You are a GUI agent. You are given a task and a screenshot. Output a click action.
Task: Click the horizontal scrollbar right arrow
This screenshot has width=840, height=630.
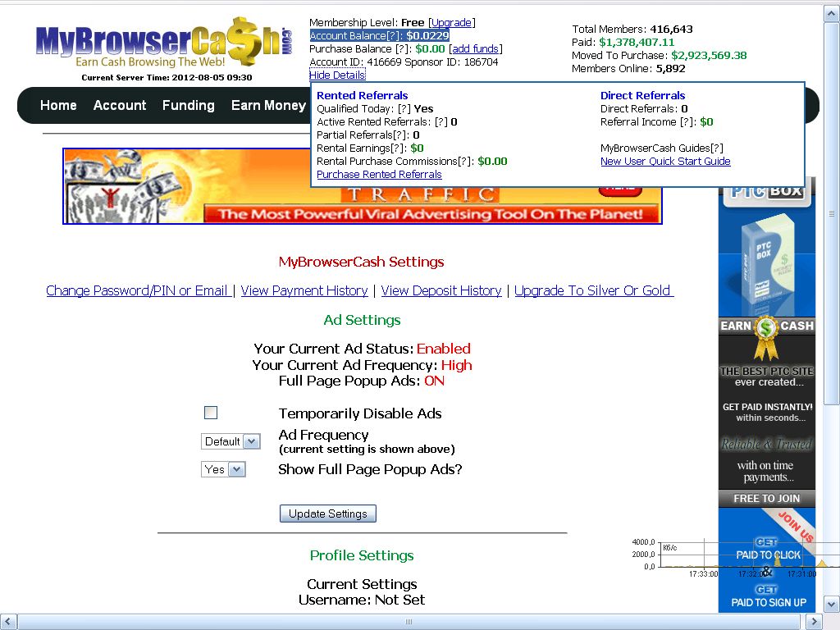(x=815, y=622)
